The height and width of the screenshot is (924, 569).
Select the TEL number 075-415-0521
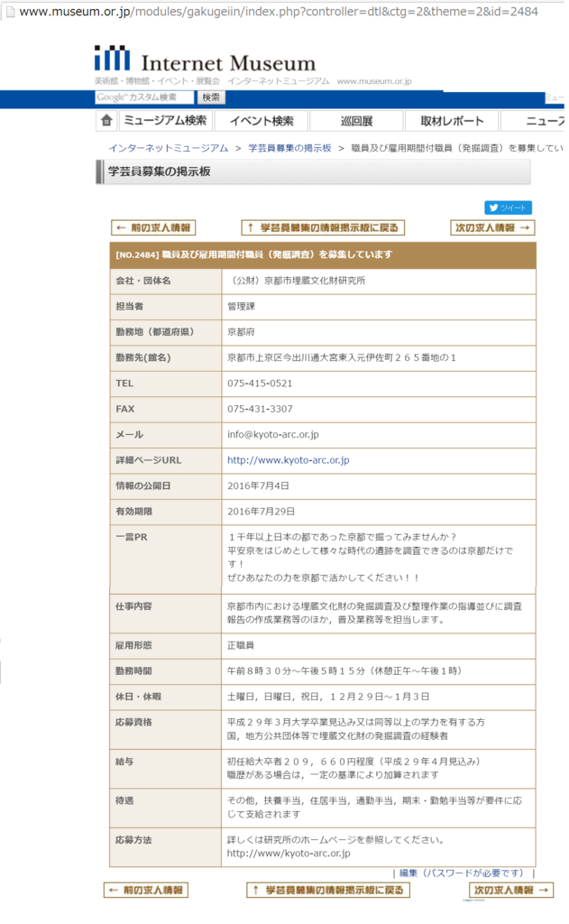coord(260,383)
